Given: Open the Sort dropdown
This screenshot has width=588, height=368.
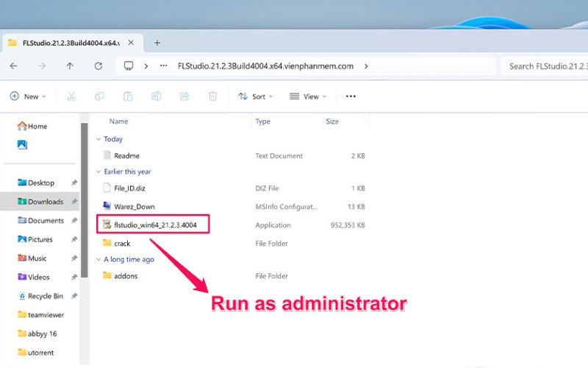Looking at the screenshot, I should pyautogui.click(x=255, y=96).
